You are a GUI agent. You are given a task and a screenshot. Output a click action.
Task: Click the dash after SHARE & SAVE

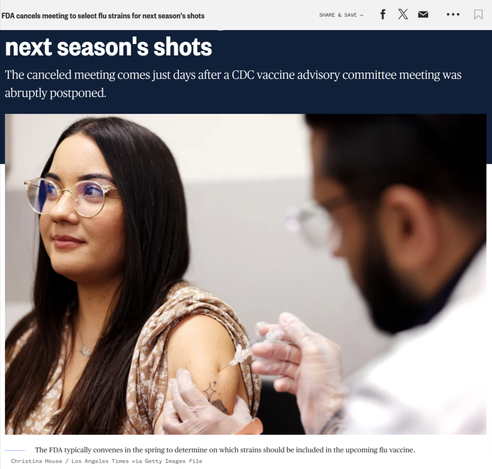click(x=362, y=15)
